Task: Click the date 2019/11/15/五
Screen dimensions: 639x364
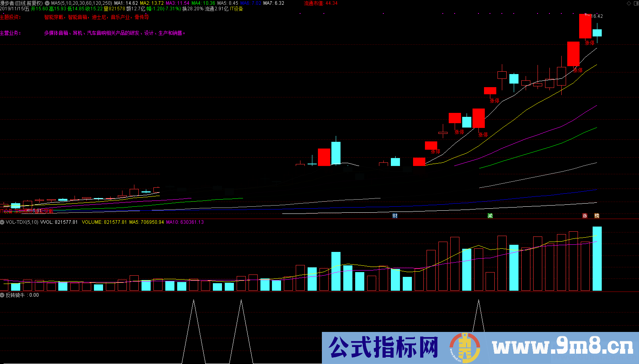Action: (x=15, y=9)
